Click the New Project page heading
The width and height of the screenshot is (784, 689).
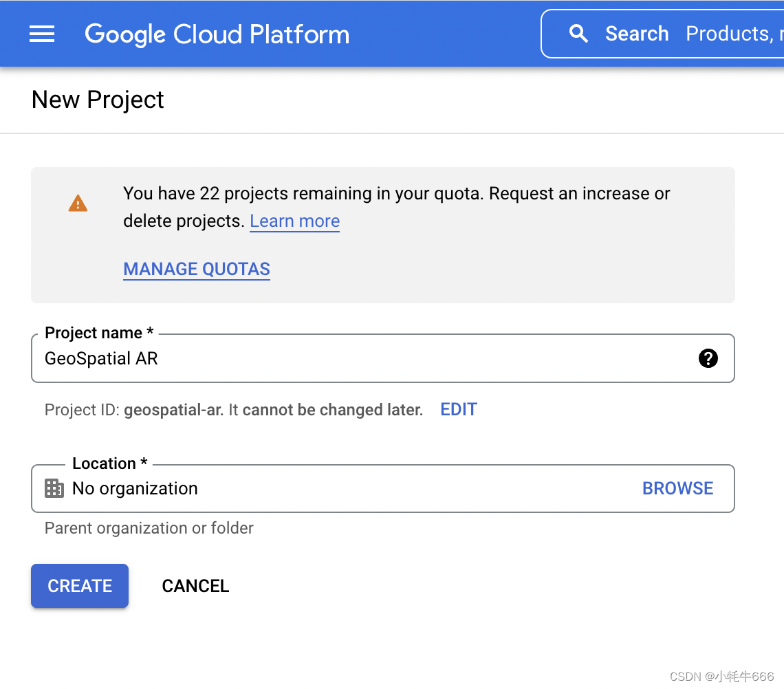pos(98,100)
